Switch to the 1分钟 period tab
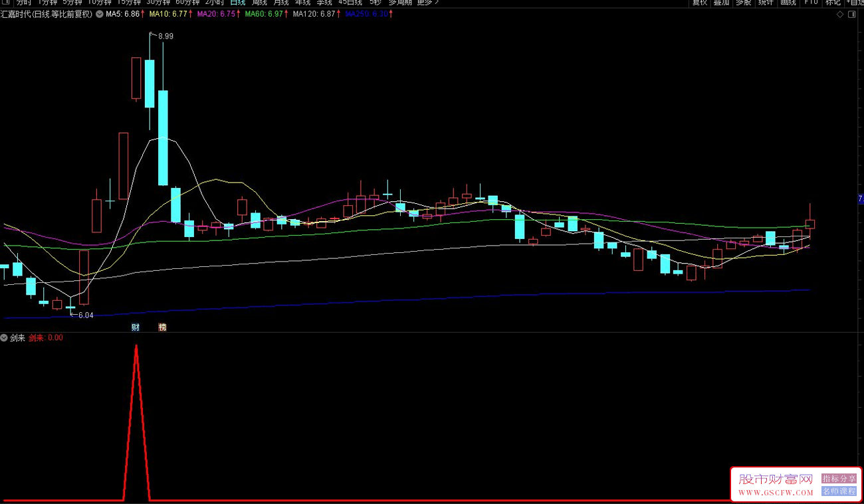 tap(47, 3)
